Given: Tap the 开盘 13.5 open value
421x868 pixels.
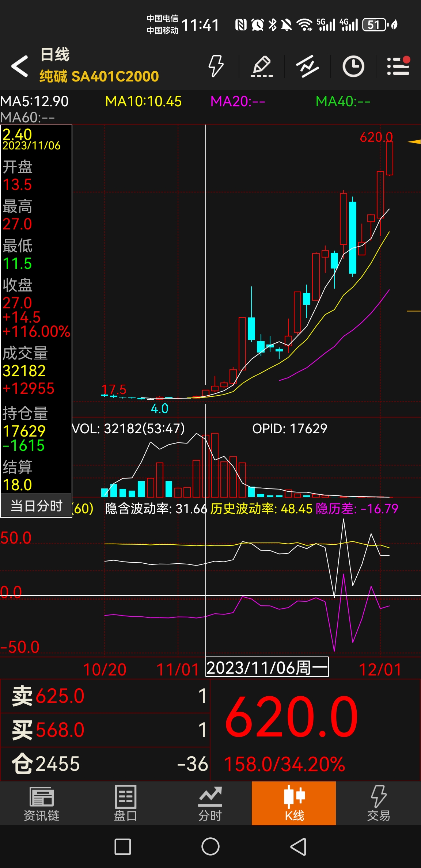Looking at the screenshot, I should (17, 184).
